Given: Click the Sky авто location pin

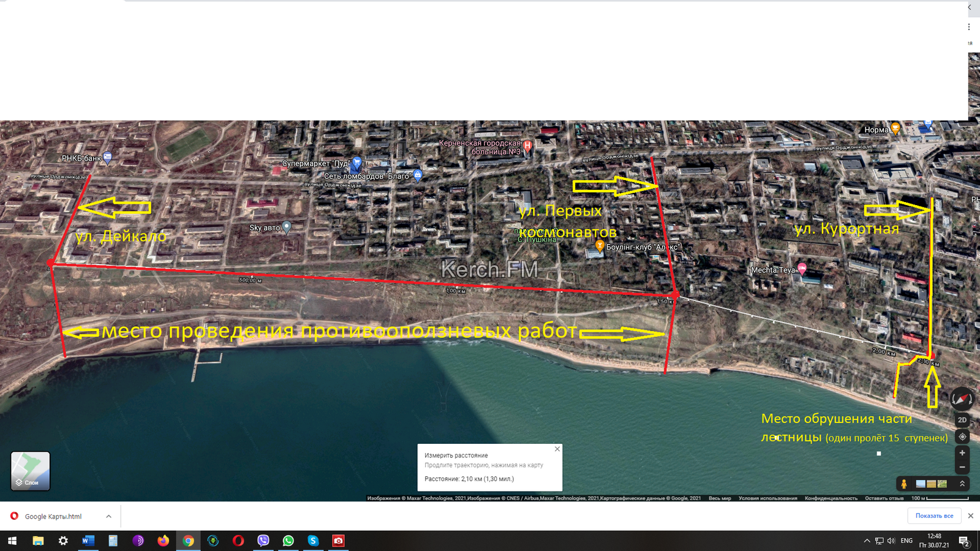Looking at the screenshot, I should [x=286, y=227].
